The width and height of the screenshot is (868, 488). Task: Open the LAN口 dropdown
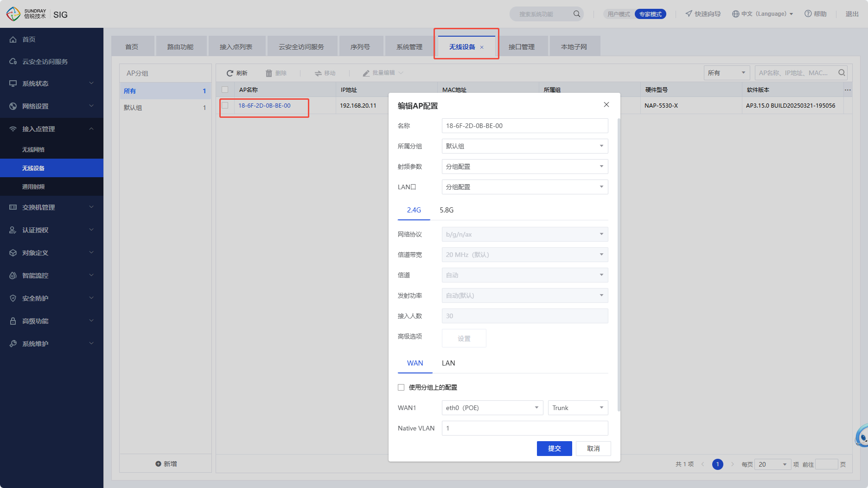click(525, 187)
